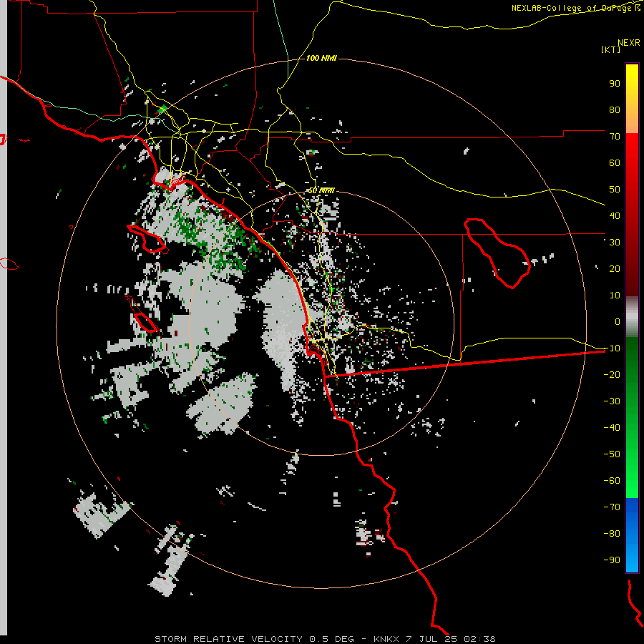Click the "[KT]" units label
The image size is (644, 644).
pyautogui.click(x=611, y=49)
